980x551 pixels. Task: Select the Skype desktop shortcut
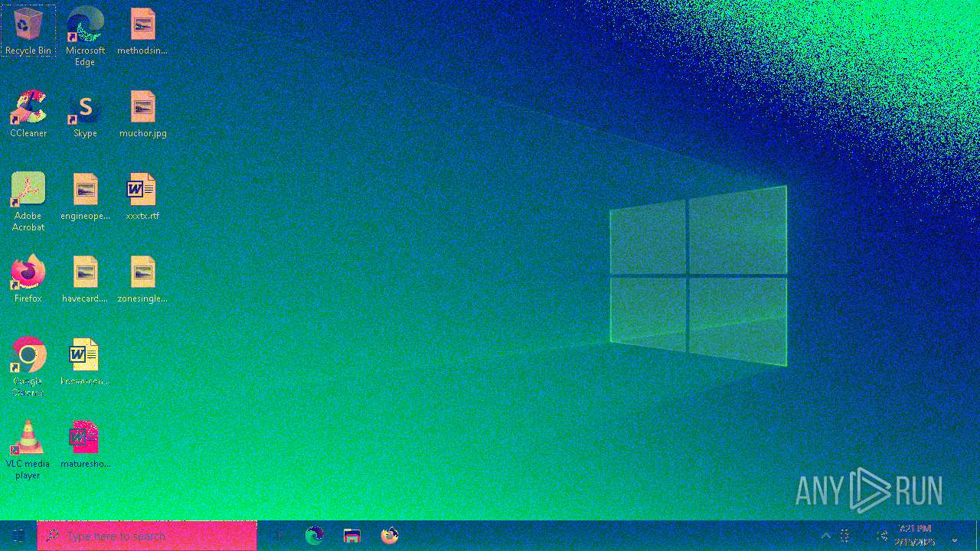click(85, 113)
